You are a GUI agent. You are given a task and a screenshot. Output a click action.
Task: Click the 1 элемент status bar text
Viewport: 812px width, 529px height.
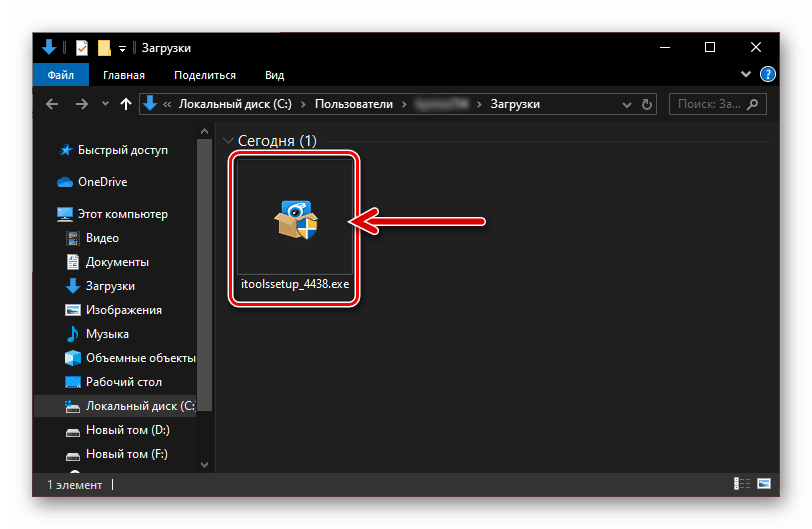coord(75,485)
